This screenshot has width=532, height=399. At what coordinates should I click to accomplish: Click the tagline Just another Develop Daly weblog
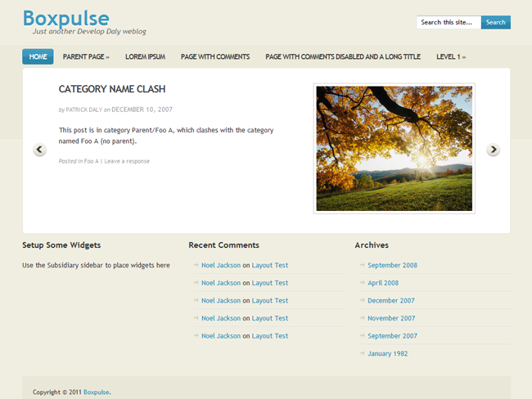[89, 32]
